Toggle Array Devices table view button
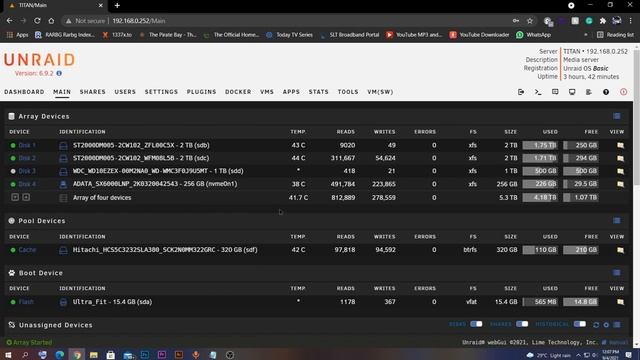The height and width of the screenshot is (360, 640). 617,116
